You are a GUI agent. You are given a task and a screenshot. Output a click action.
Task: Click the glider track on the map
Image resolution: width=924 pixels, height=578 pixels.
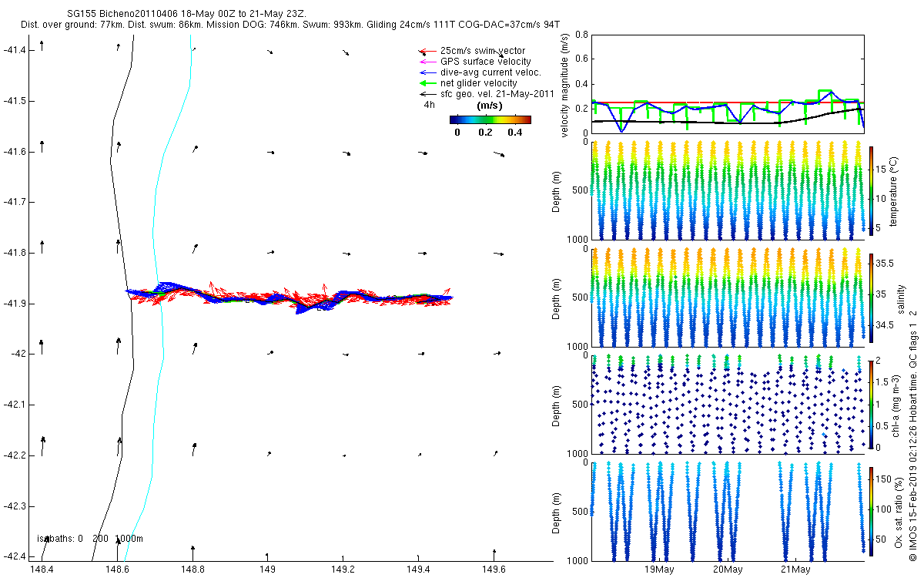click(289, 297)
